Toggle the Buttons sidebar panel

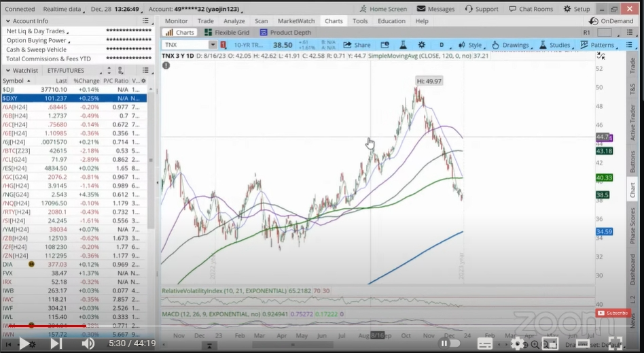tap(632, 161)
